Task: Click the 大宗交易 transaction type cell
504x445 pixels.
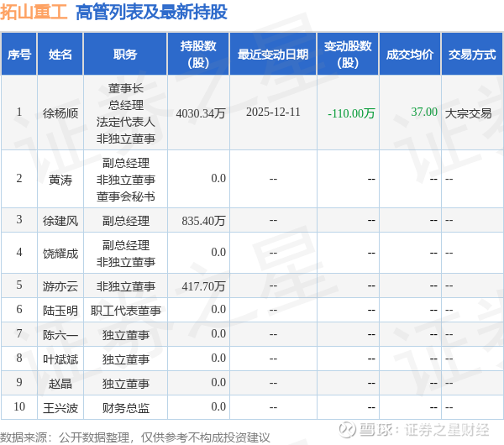Action: click(469, 113)
